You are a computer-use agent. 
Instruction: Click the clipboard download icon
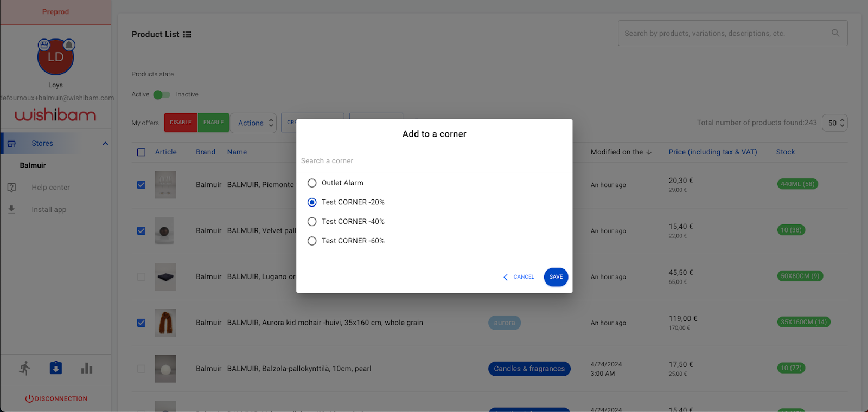tap(56, 368)
